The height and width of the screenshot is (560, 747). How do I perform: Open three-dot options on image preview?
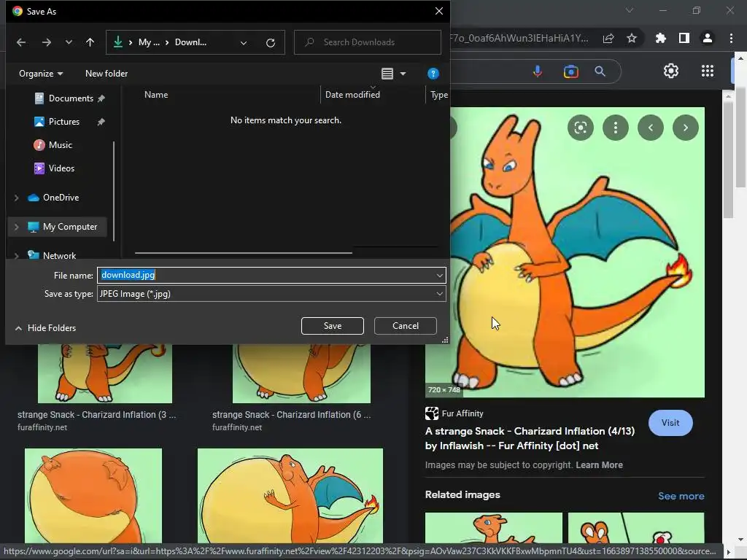(x=616, y=128)
